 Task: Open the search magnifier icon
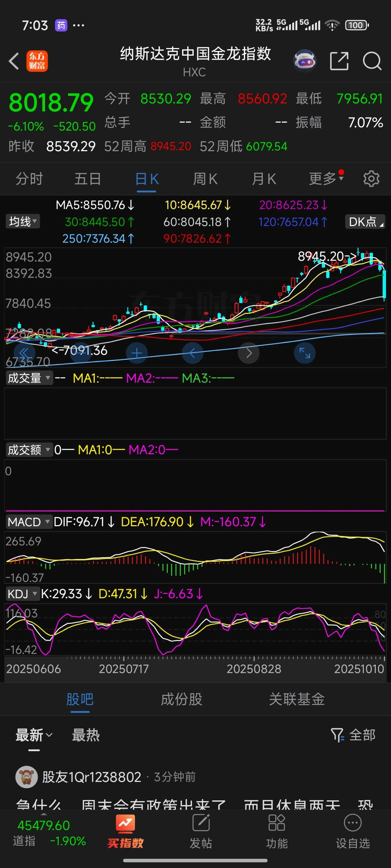pos(372,61)
